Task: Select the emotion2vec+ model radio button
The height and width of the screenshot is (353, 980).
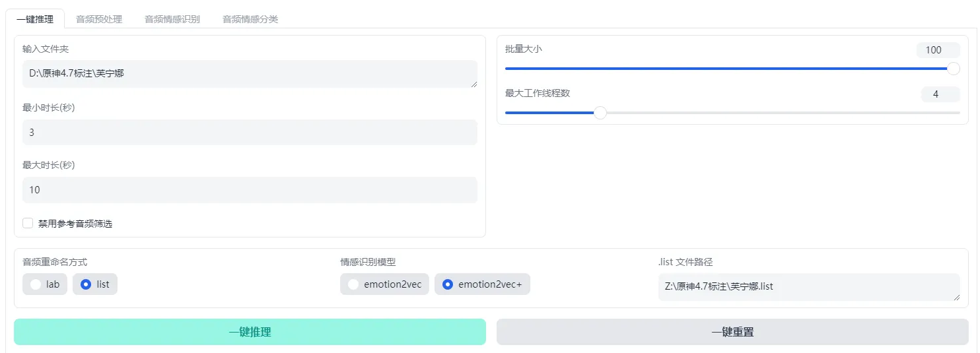Action: pyautogui.click(x=482, y=284)
